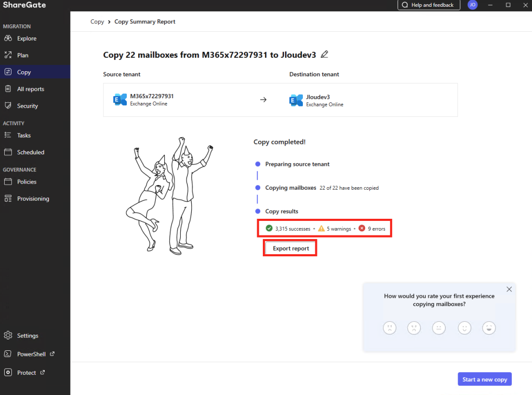Screen dimensions: 532x395
Task: Rate experience with sad face
Action: pyautogui.click(x=414, y=328)
